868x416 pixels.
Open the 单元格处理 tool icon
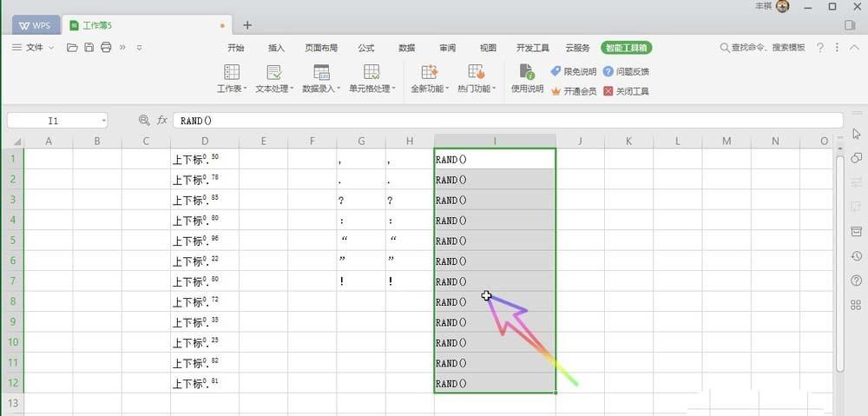(372, 72)
